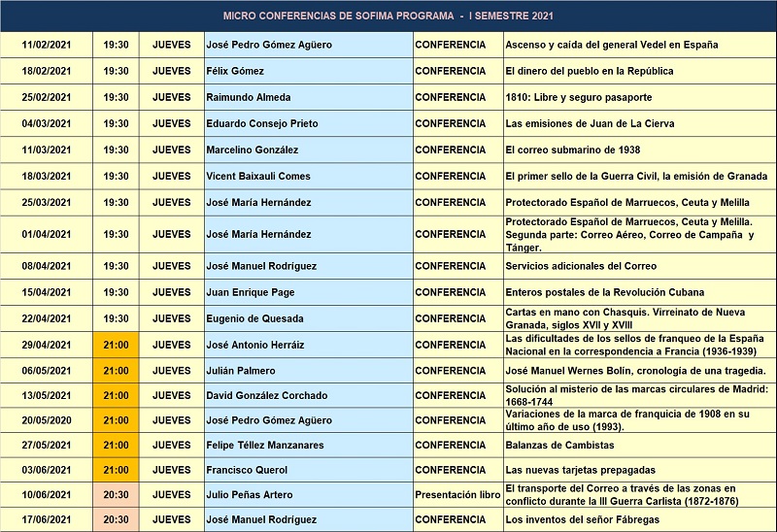777x532 pixels.
Task: Click the 'Segunda parte: Correo Aéreo' conference title
Action: [x=629, y=234]
